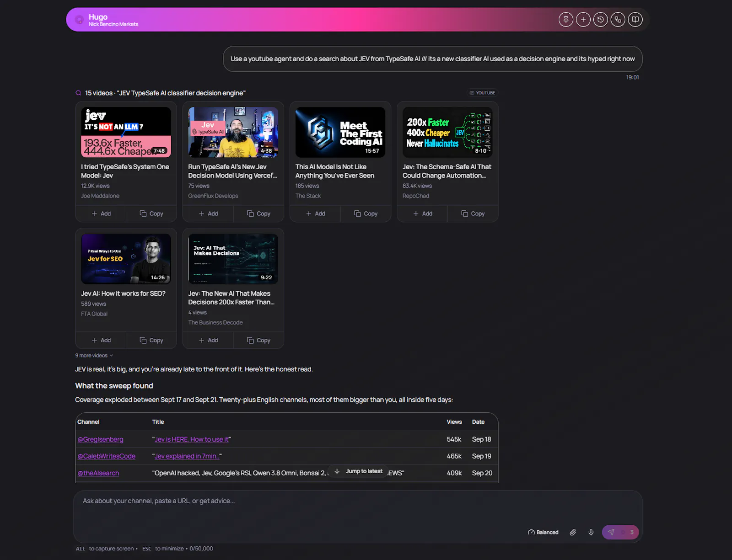Viewport: 732px width, 560px height.
Task: Click 'Run TypeSafe AI's New Jev Decision Model' title
Action: click(232, 171)
